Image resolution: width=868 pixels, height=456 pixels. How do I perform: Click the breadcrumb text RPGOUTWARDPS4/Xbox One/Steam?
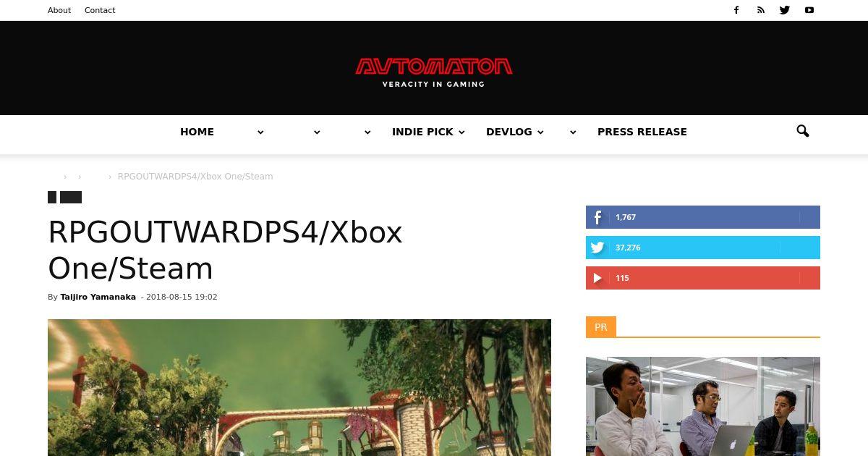pos(195,177)
